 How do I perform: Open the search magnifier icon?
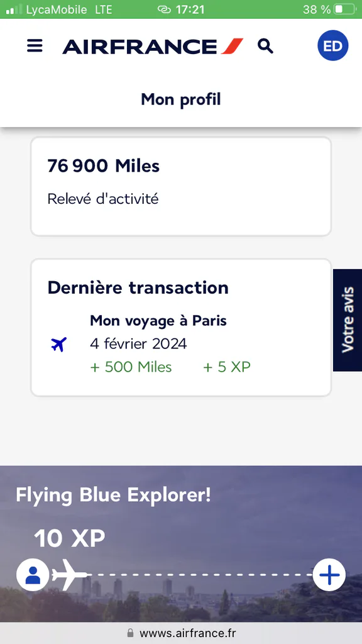coord(265,46)
